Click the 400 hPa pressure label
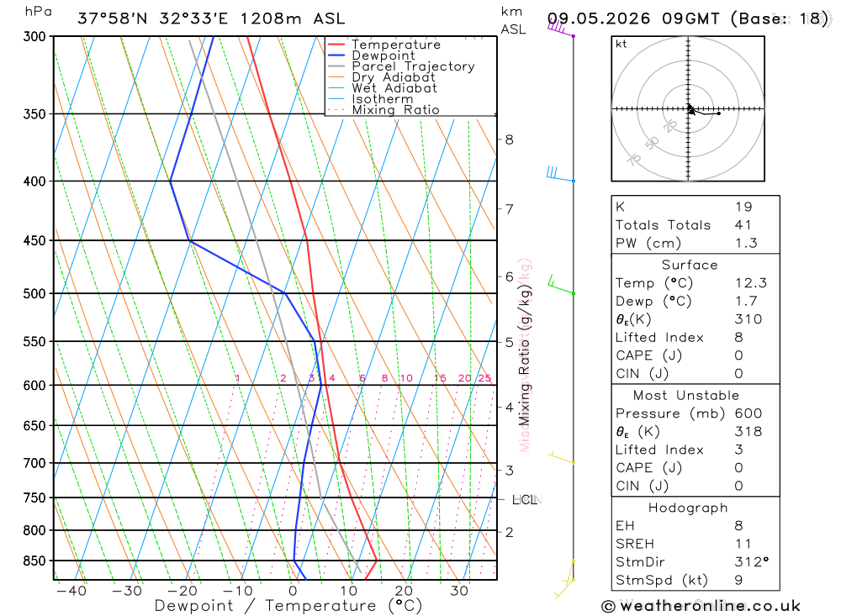841x616 pixels. click(34, 182)
